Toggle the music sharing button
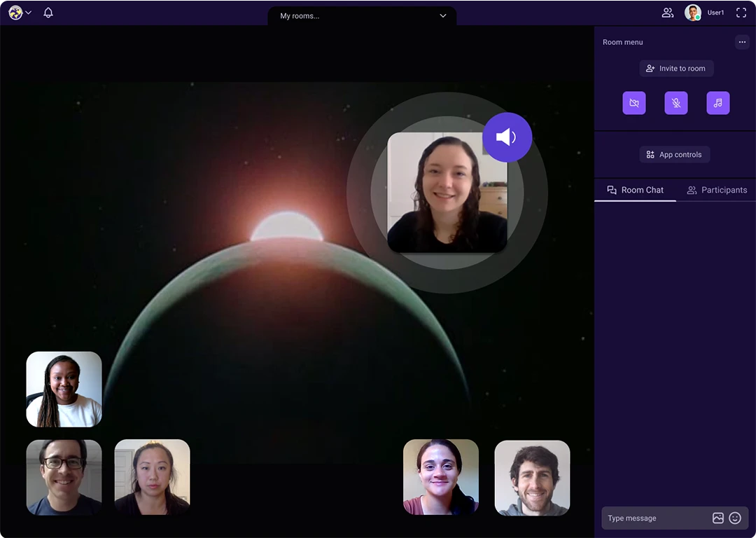756x538 pixels. pos(718,103)
